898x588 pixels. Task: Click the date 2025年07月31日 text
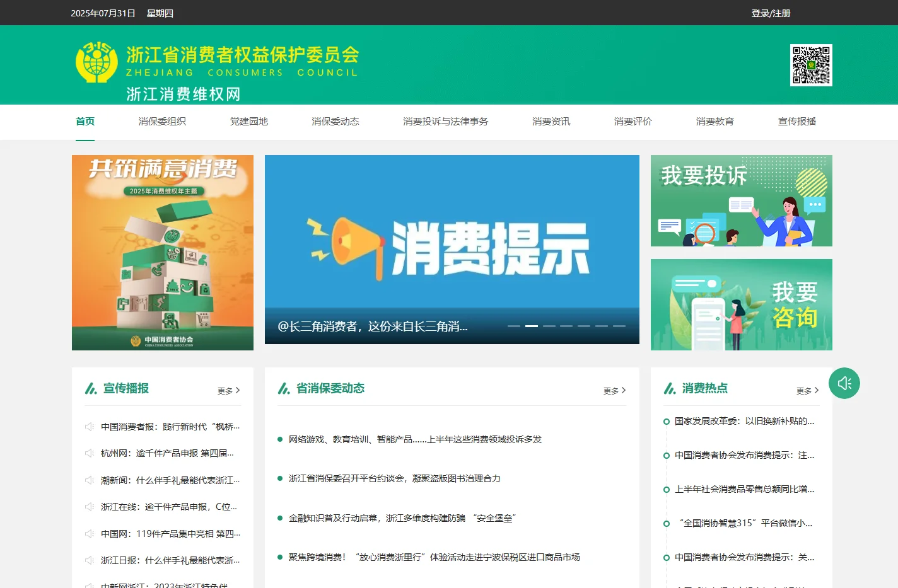coord(103,13)
